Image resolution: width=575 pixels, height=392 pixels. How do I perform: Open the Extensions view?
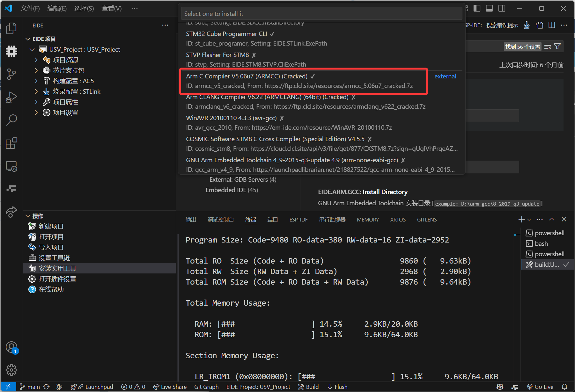11,143
